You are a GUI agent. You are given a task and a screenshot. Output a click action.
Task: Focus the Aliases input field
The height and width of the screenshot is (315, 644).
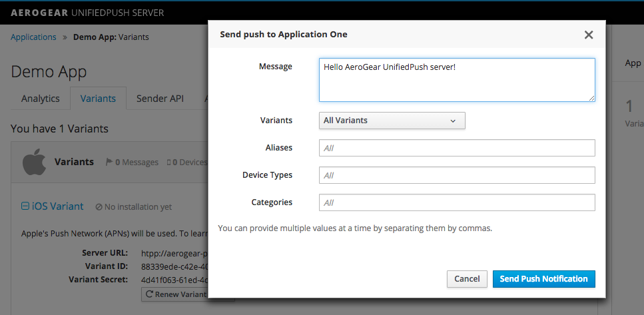click(x=456, y=148)
